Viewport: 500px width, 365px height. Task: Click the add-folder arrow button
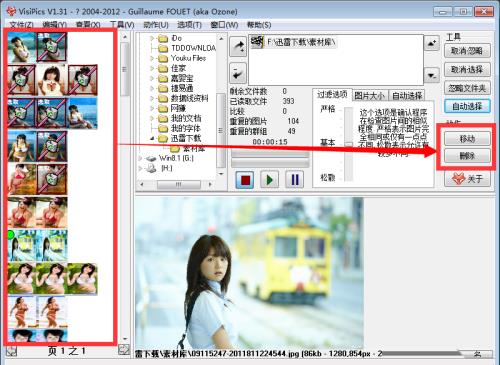pos(238,46)
